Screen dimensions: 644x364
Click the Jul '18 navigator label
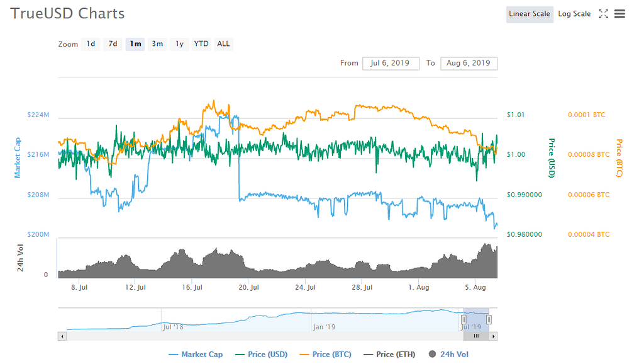(x=173, y=327)
